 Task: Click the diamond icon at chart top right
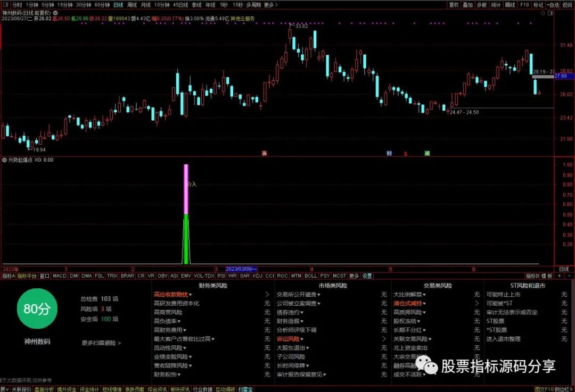tap(543, 13)
